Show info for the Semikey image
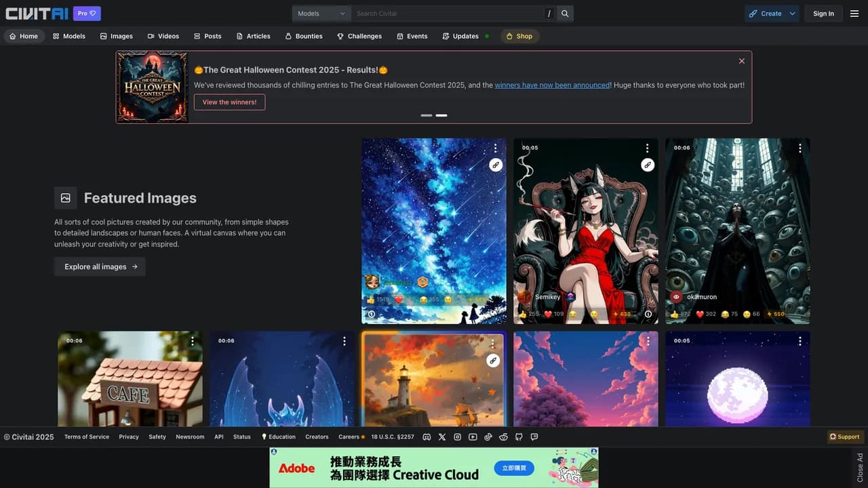The width and height of the screenshot is (868, 488). point(648,314)
